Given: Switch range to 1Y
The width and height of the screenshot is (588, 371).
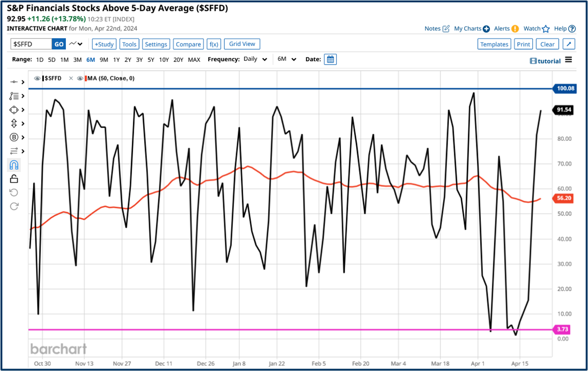Looking at the screenshot, I should pos(116,59).
